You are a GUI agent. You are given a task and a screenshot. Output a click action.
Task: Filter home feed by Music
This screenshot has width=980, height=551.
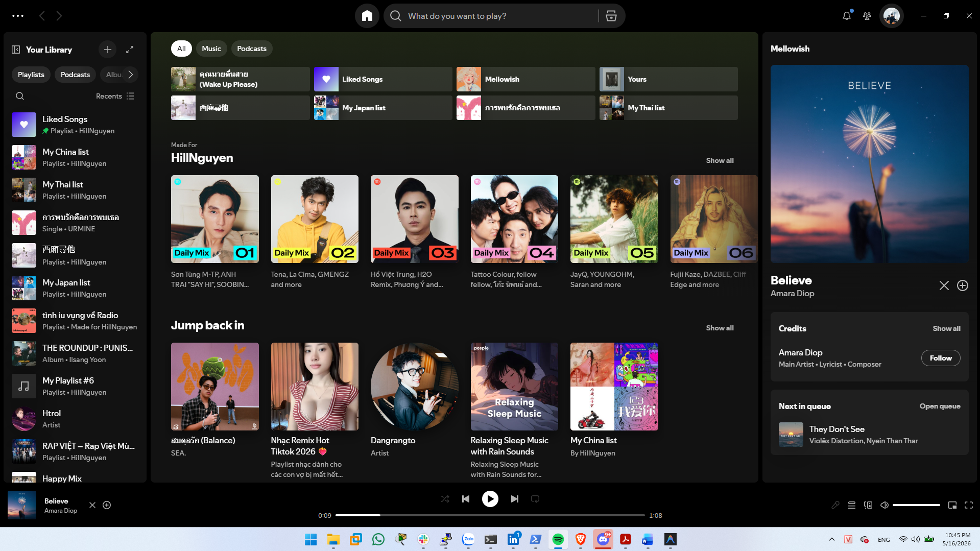(x=211, y=49)
